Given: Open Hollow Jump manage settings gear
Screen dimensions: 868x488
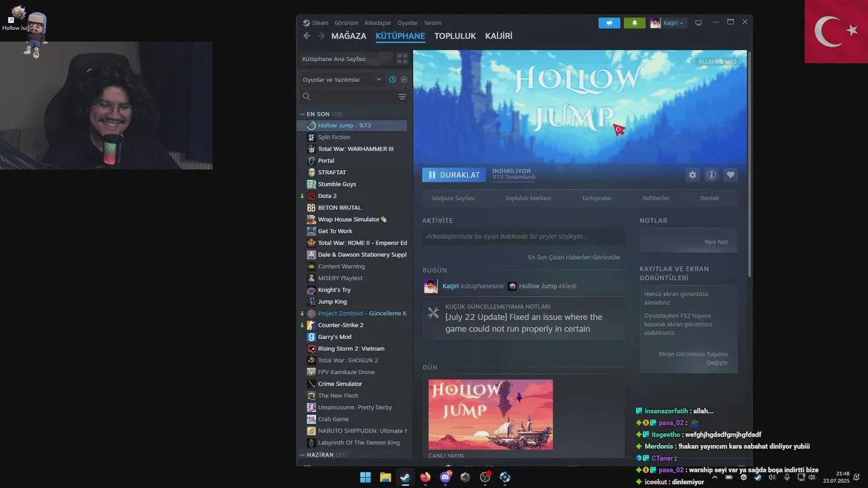Looking at the screenshot, I should click(x=692, y=175).
